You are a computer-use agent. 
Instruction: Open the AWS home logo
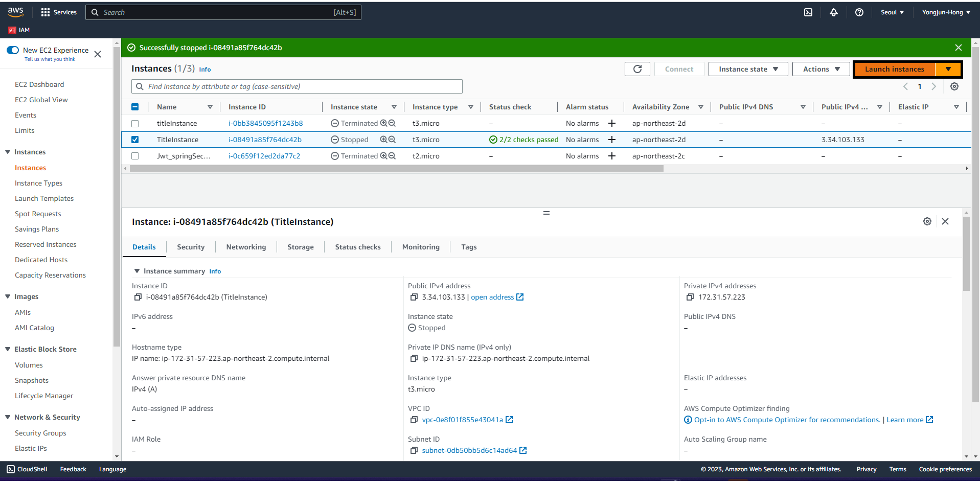[15, 12]
